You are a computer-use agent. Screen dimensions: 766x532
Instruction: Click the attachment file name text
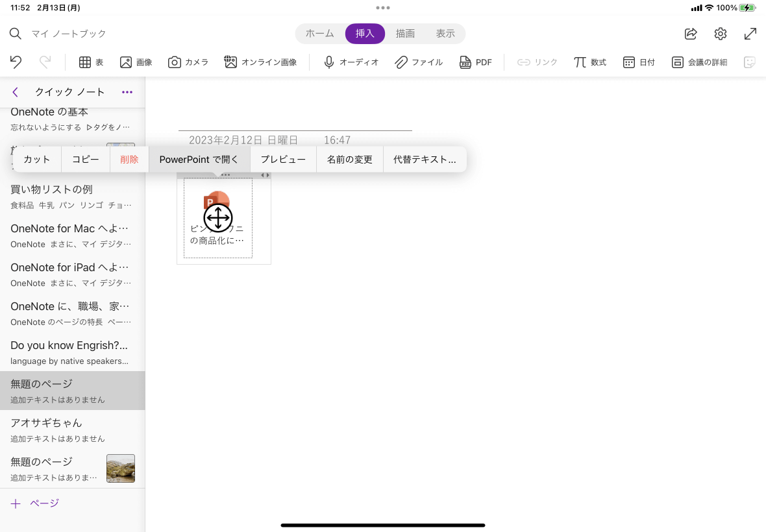tap(217, 234)
